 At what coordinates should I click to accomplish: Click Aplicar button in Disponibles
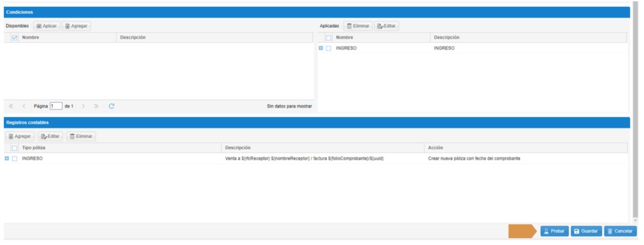[47, 26]
